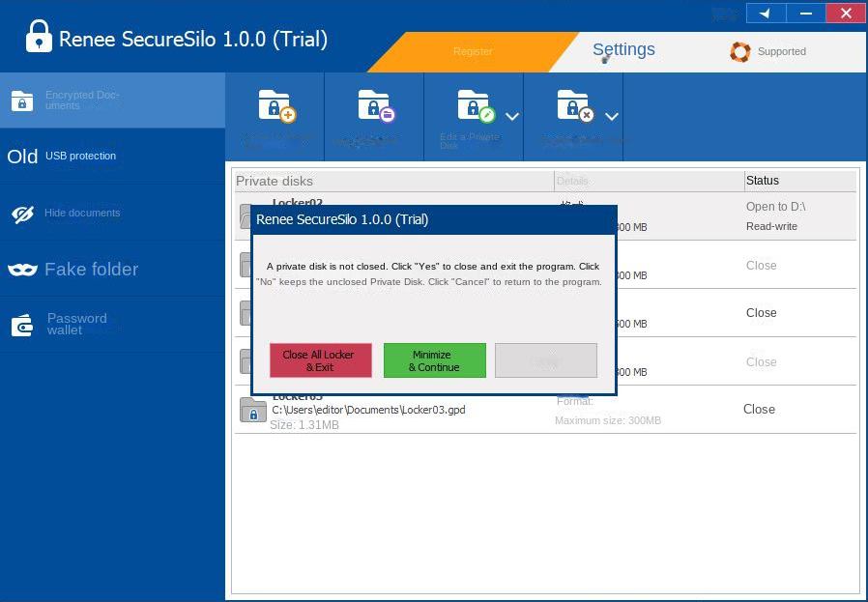Click the open private disk folder icon

(375, 106)
